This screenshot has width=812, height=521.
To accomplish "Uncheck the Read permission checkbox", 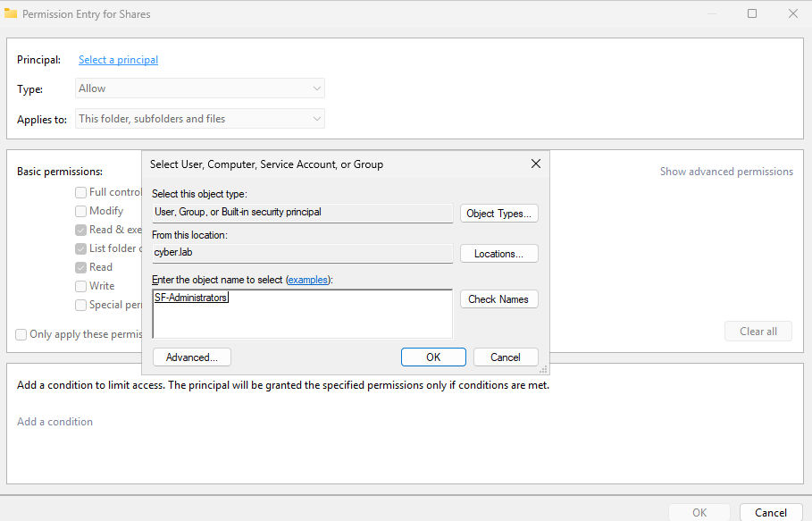I will tap(81, 267).
